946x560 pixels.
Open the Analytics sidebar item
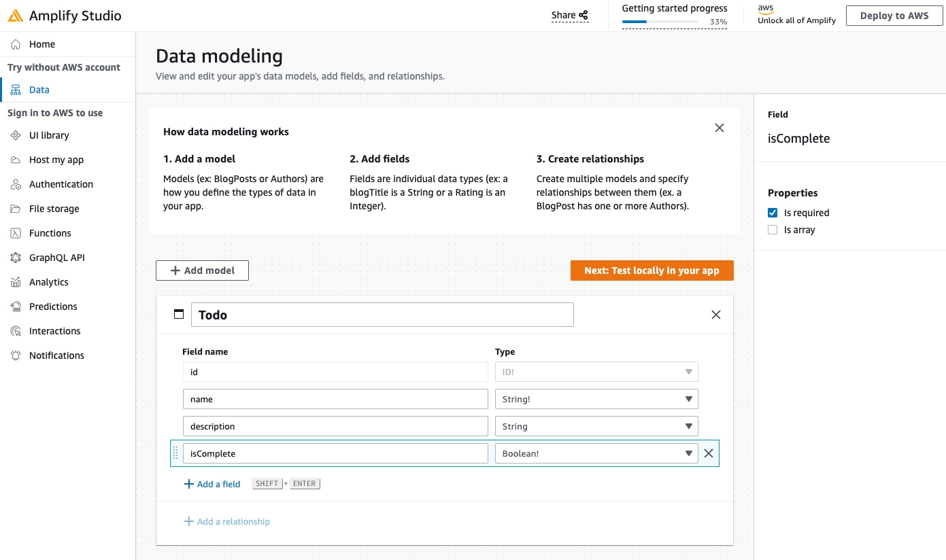click(x=48, y=282)
